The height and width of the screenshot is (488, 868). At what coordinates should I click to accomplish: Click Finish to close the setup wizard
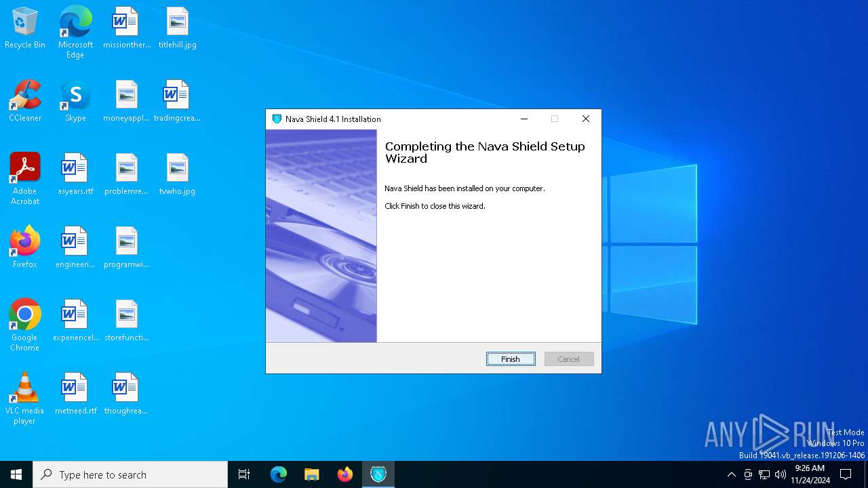pos(511,359)
